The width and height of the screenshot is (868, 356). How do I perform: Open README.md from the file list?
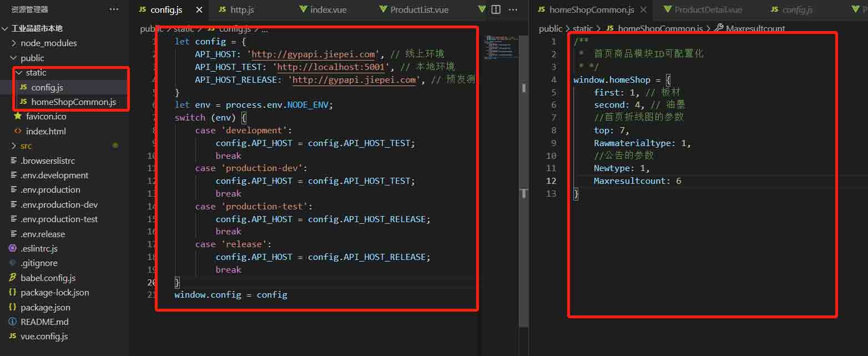point(44,322)
